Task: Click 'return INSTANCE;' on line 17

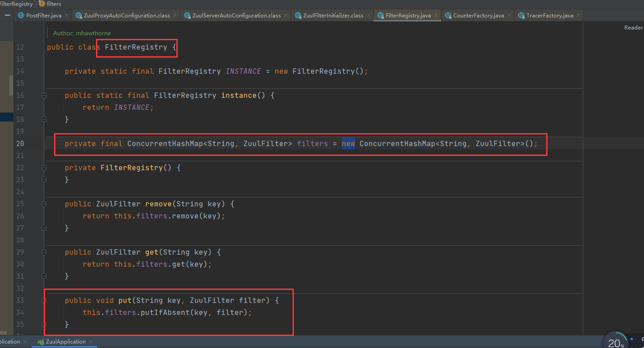Action: click(118, 108)
